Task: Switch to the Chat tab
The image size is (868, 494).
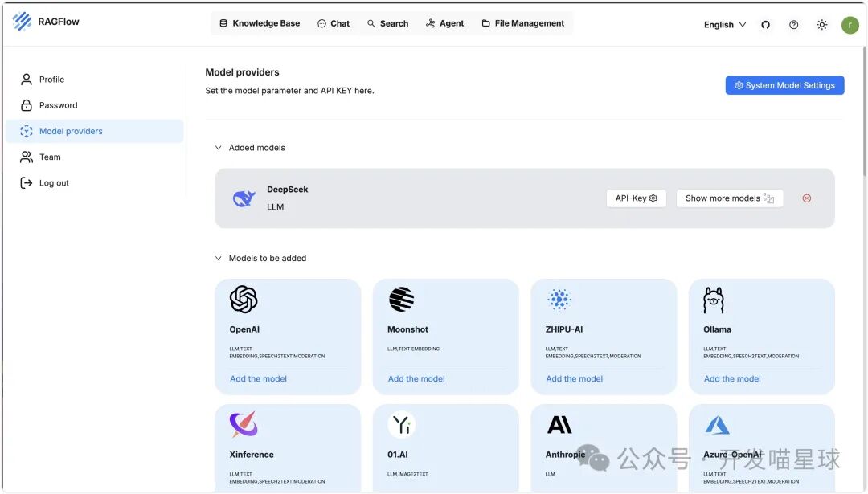Action: [334, 23]
